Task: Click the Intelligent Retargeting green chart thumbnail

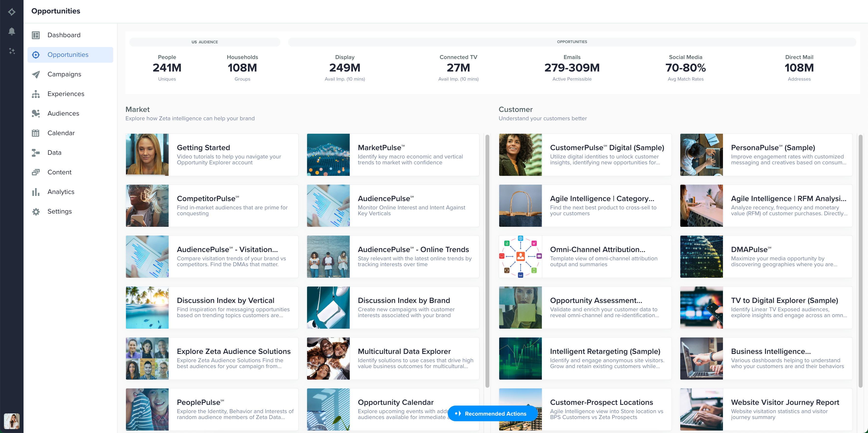Action: pyautogui.click(x=520, y=358)
